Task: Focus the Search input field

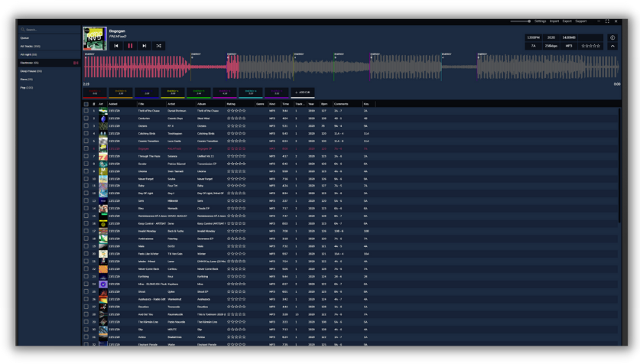Action: coord(49,29)
